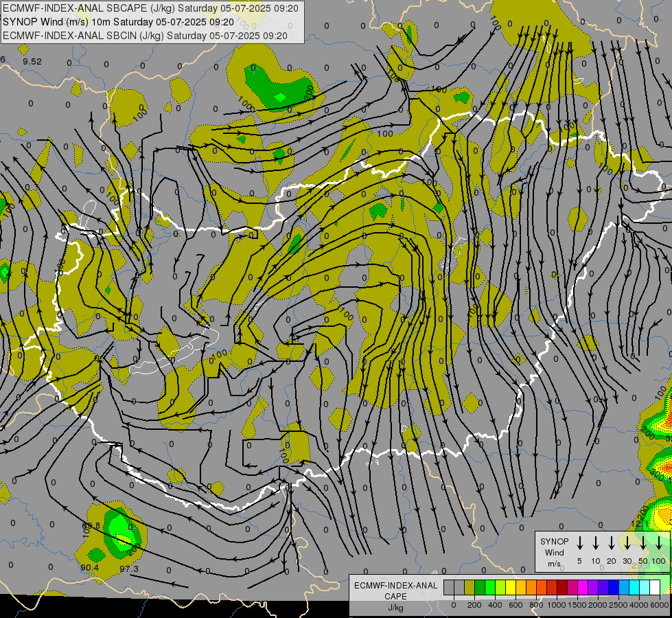This screenshot has height=618, width=672.
Task: Click the dark red CAPE legend swatch
Action: point(563,587)
